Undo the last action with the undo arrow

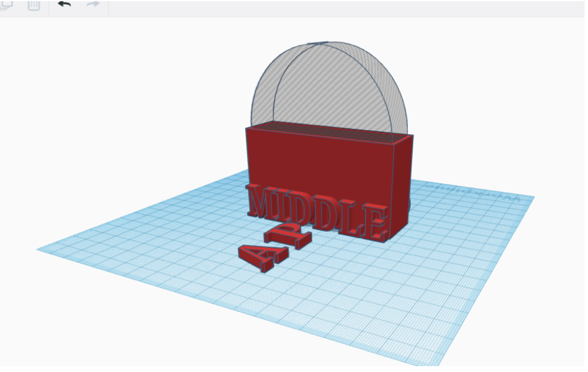pos(64,5)
